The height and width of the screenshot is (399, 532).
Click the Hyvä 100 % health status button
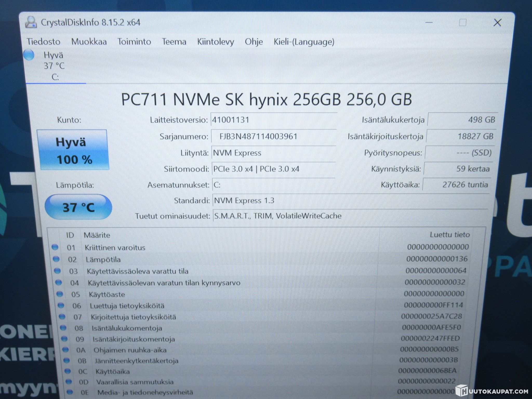point(74,150)
